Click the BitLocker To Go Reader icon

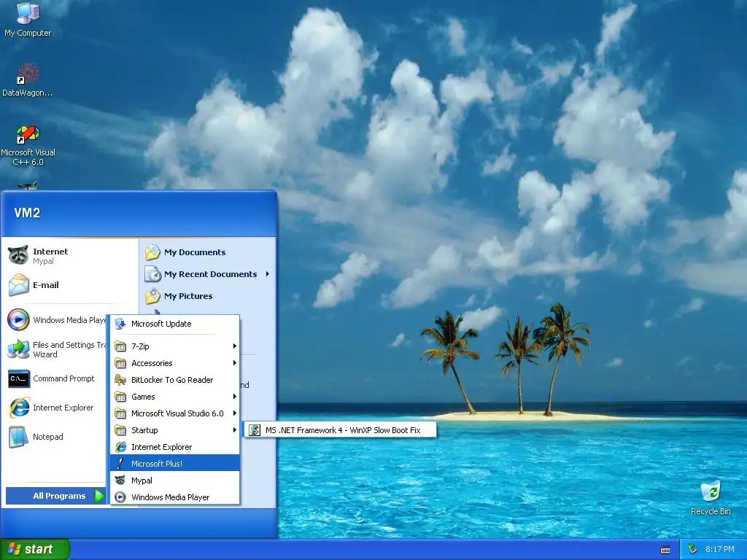pyautogui.click(x=120, y=379)
